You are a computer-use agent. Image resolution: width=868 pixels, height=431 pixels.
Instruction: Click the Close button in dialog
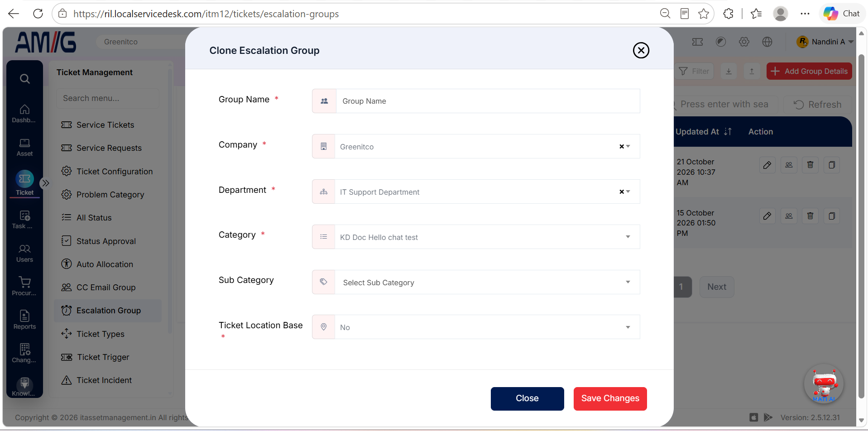pos(527,398)
